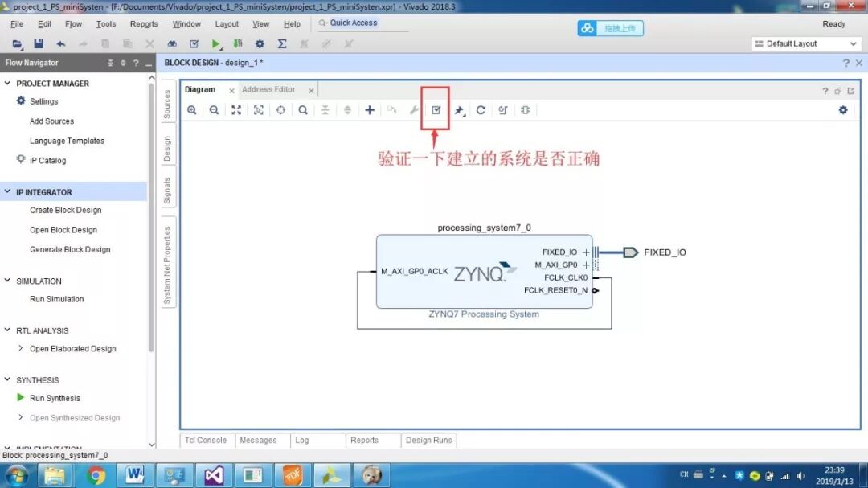Open the Messages tab
This screenshot has height=488, width=868.
point(258,440)
